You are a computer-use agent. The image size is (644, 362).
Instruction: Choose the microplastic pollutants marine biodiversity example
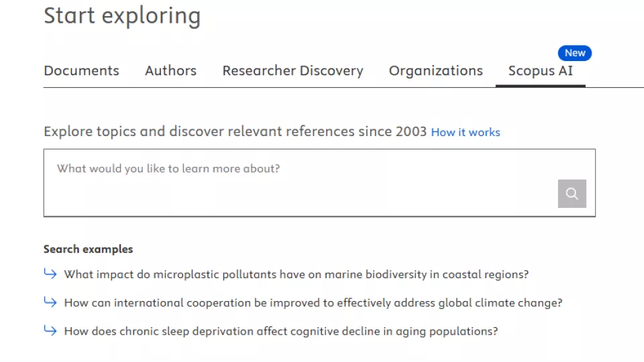(x=296, y=274)
